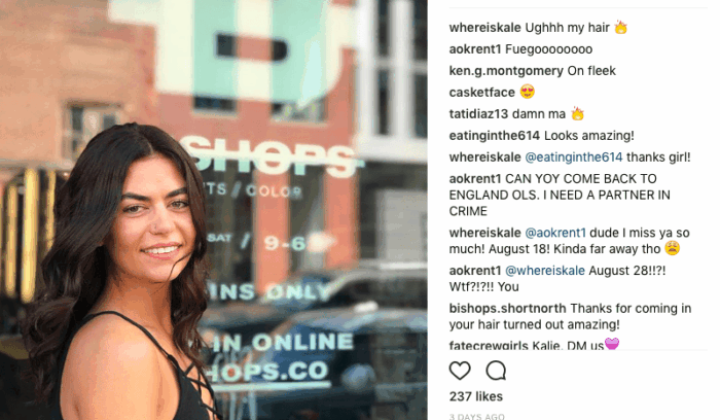Visit ken.g.montgomery username link
This screenshot has width=720, height=420.
click(506, 71)
